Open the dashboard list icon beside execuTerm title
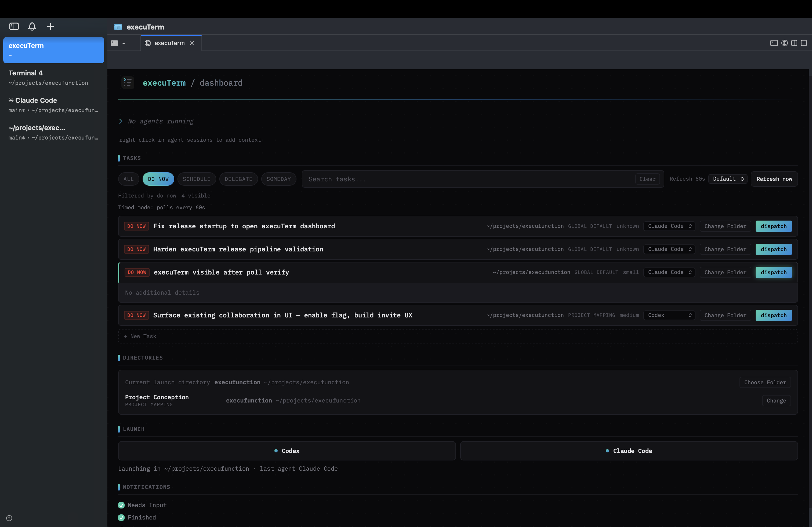The height and width of the screenshot is (527, 812). click(x=128, y=83)
